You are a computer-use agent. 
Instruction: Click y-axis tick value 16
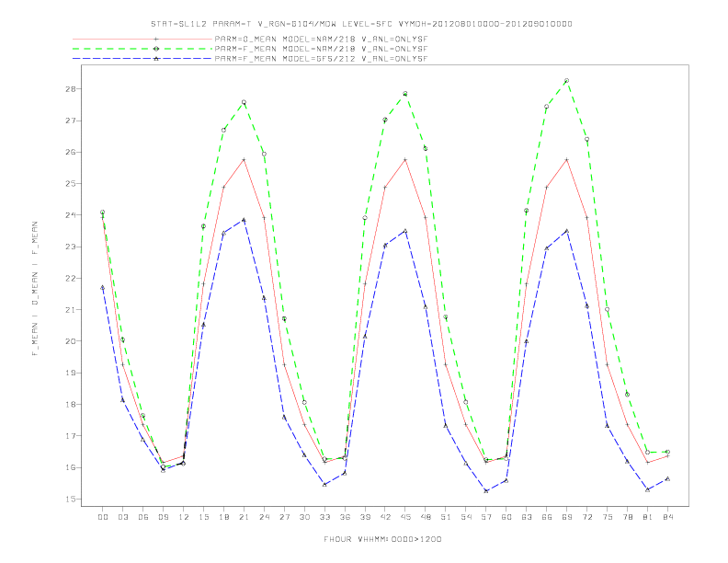click(71, 467)
